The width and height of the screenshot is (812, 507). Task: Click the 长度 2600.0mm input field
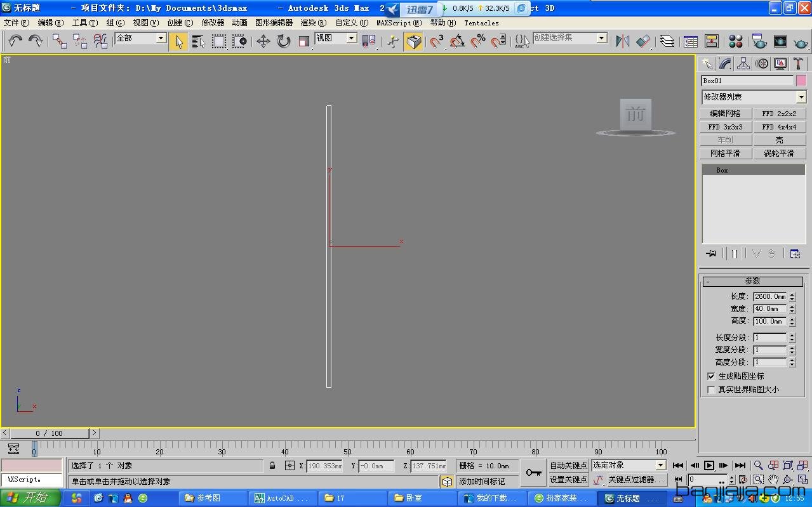pos(770,296)
